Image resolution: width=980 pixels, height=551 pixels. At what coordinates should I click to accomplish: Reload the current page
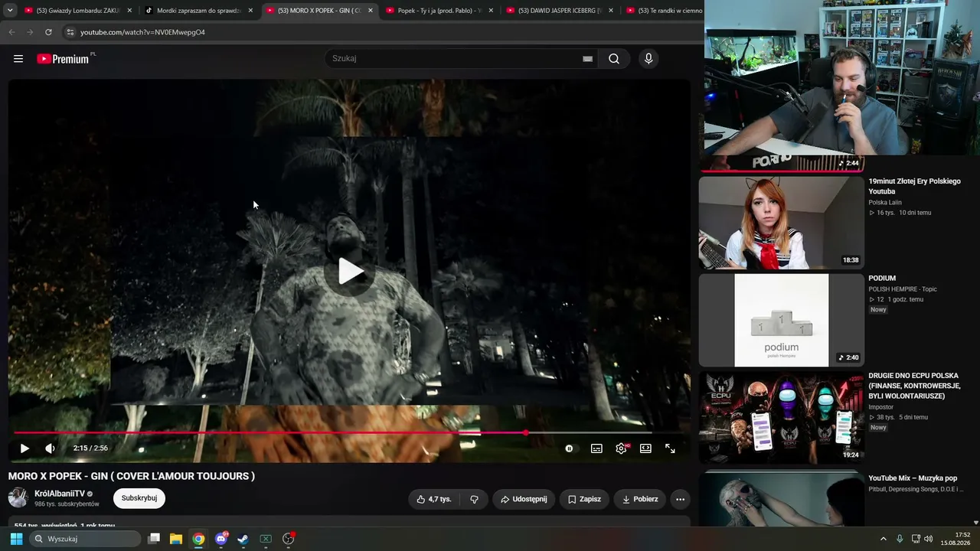point(48,32)
